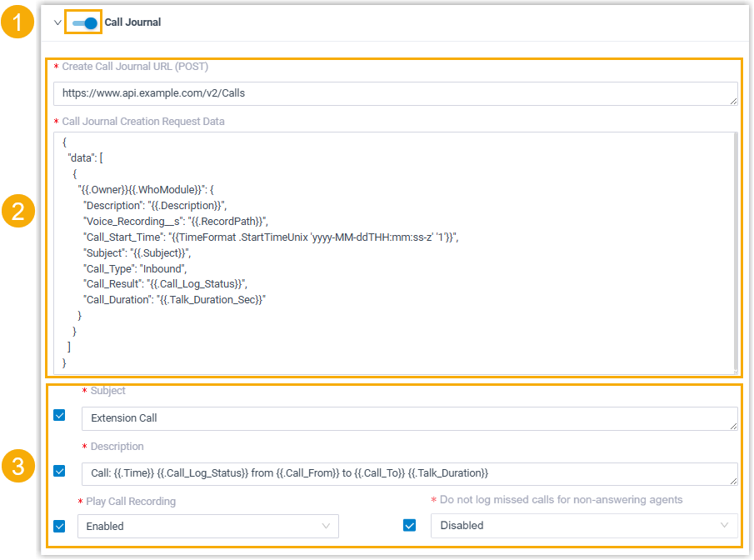Open the Play Call Recording dropdown
Screen dimensions: 754x560
[x=208, y=526]
